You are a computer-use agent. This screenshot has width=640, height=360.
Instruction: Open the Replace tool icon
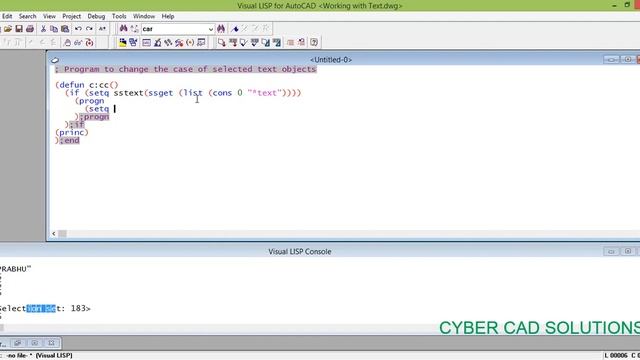(134, 29)
